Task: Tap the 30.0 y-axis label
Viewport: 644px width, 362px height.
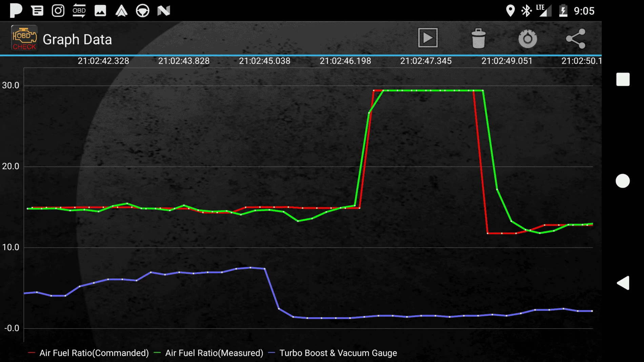Action: [11, 85]
